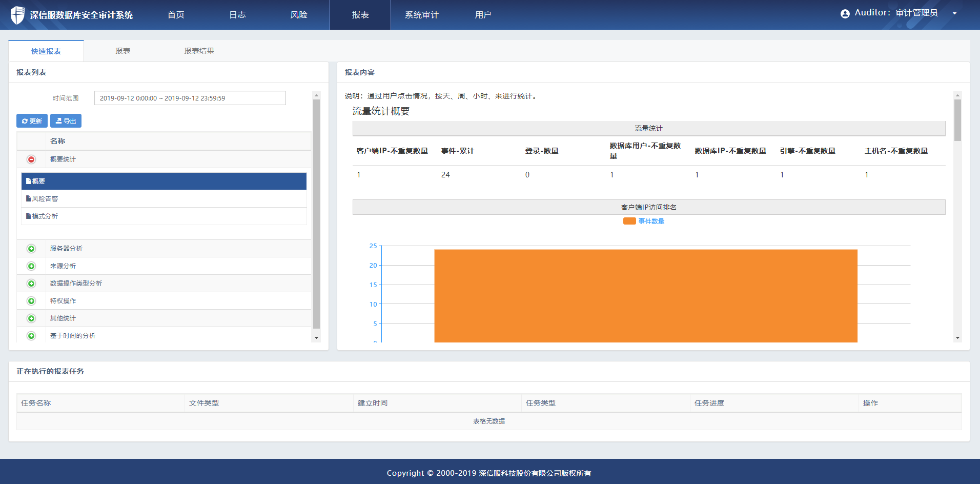Image resolution: width=980 pixels, height=485 pixels.
Task: Expand 基于时间的分析 with green plus icon
Action: coord(31,336)
